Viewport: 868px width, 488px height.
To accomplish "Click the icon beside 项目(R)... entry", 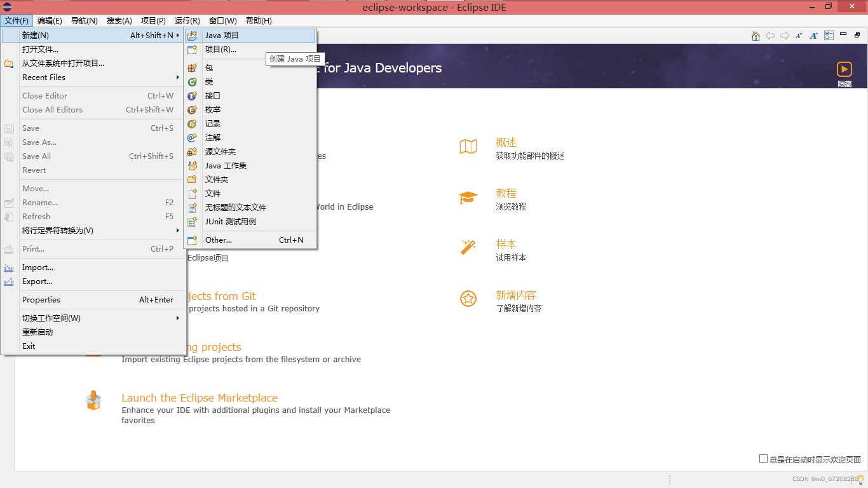I will (x=192, y=50).
